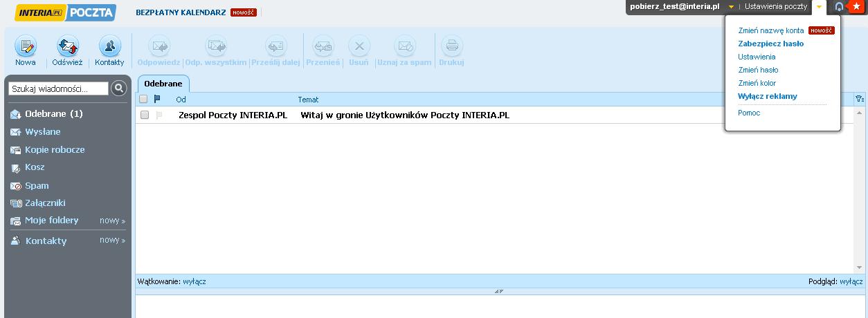Open Moje foldery in sidebar
The height and width of the screenshot is (318, 868).
tap(52, 220)
